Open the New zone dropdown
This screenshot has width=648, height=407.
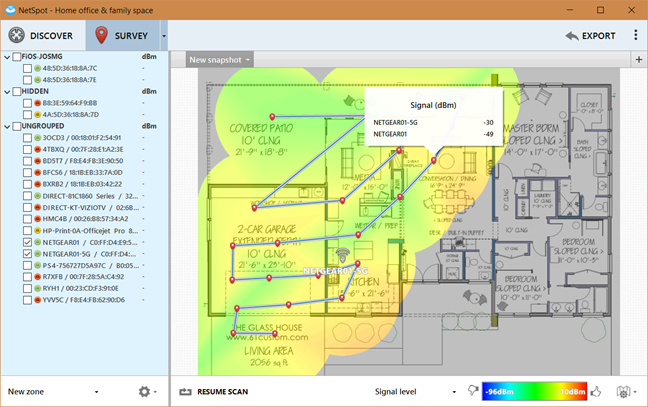pos(53,391)
